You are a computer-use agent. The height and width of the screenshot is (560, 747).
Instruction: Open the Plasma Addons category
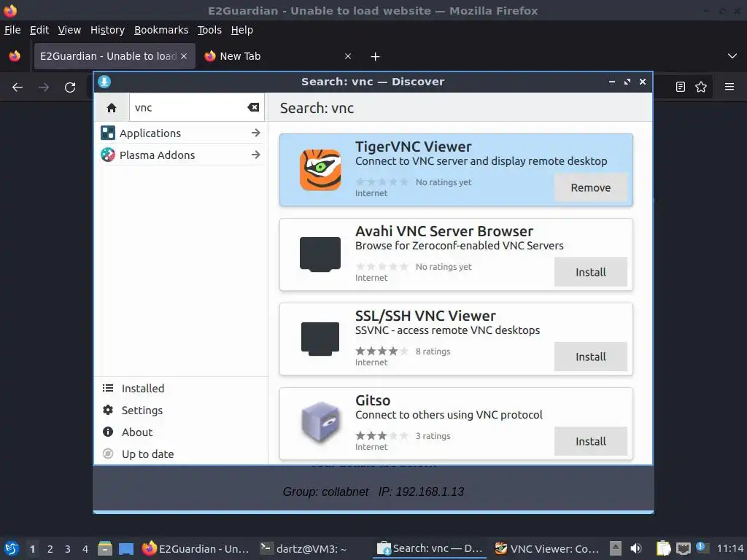click(181, 155)
